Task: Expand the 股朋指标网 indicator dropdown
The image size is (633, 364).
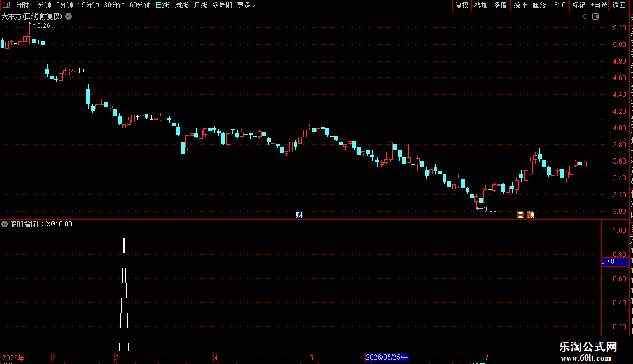Action: tap(4, 224)
